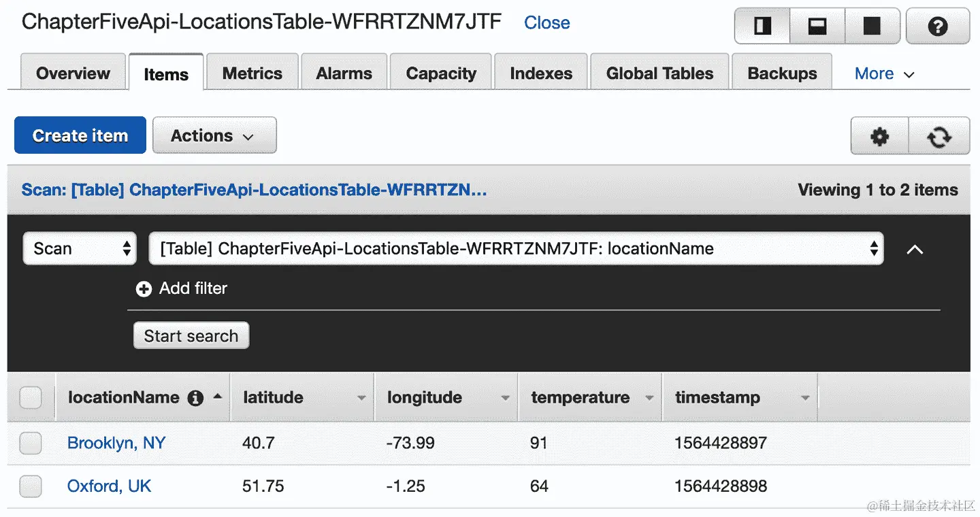Screen dimensions: 980x517
Task: Open the Global Tables tab
Action: coord(660,73)
